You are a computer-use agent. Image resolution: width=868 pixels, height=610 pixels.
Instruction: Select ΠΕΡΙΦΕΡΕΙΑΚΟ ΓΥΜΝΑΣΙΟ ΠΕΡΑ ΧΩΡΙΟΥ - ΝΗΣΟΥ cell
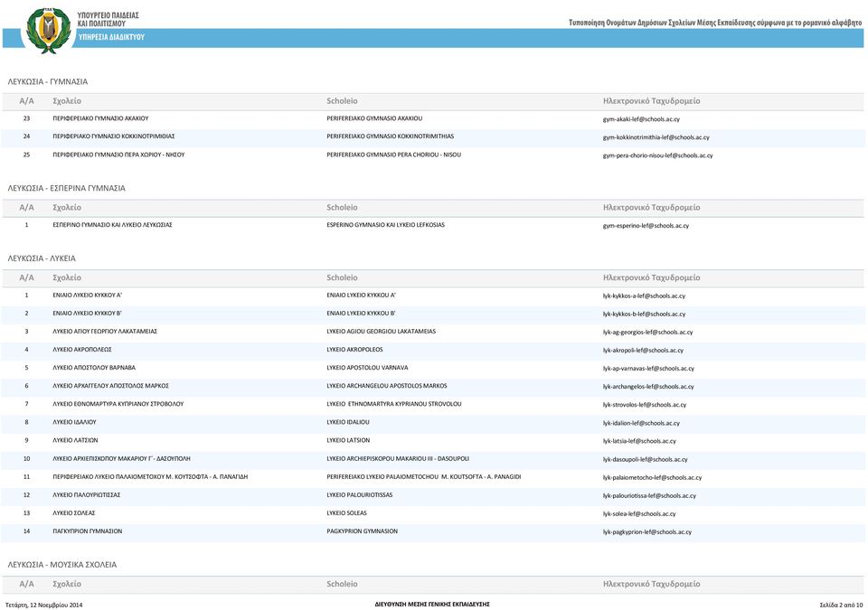(118, 155)
